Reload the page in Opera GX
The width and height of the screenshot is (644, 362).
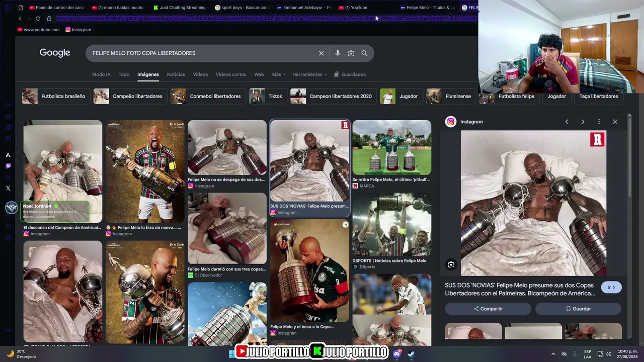click(x=38, y=19)
